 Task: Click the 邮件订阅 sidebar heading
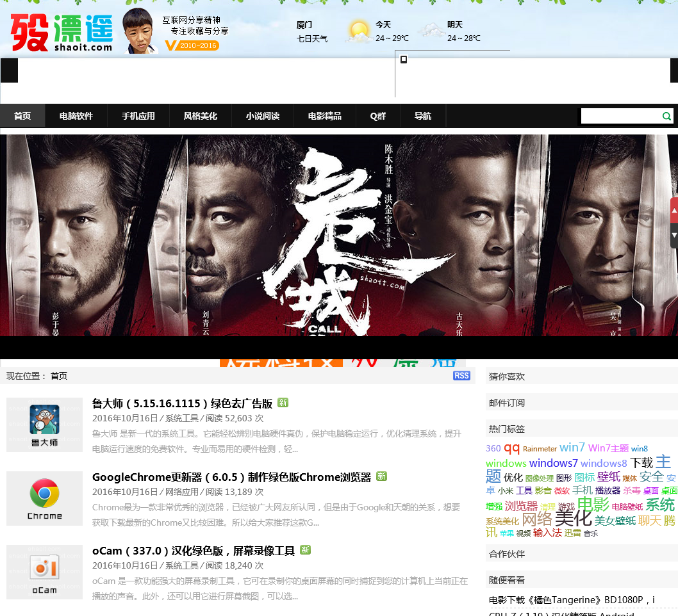507,403
